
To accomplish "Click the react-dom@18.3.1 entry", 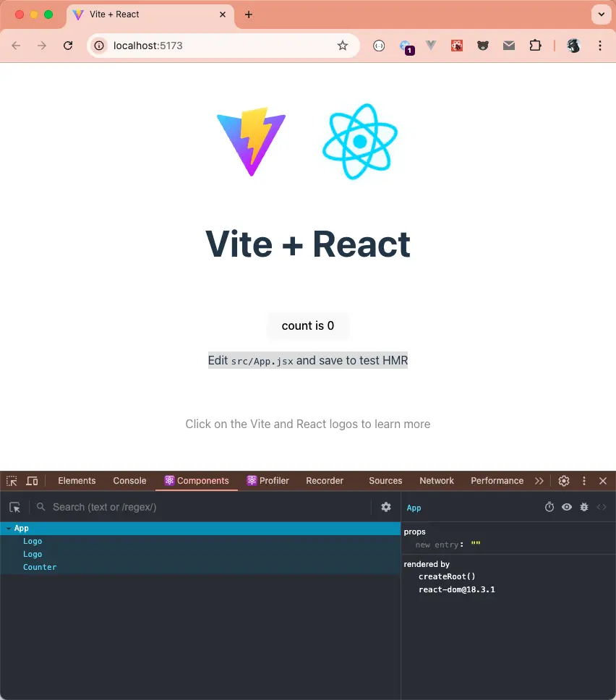I will 457,589.
